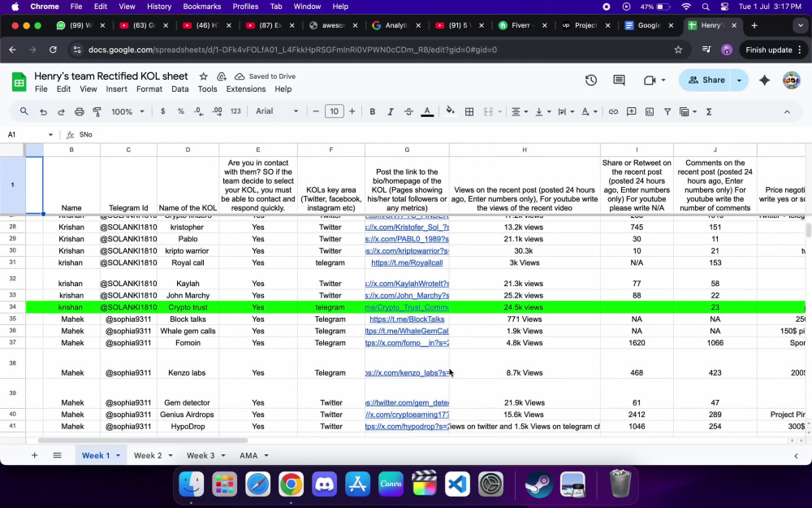Image resolution: width=812 pixels, height=508 pixels.
Task: Open the text color picker
Action: pyautogui.click(x=427, y=111)
